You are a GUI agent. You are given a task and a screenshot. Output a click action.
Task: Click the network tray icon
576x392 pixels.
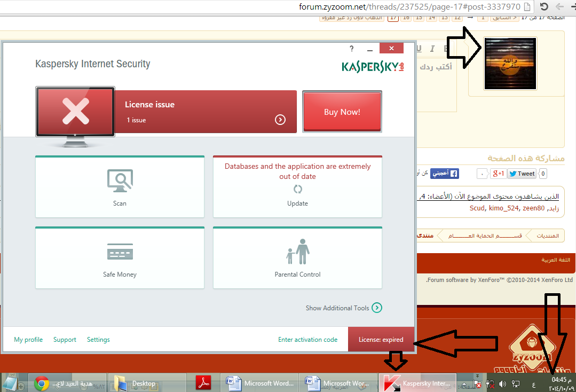point(516,385)
